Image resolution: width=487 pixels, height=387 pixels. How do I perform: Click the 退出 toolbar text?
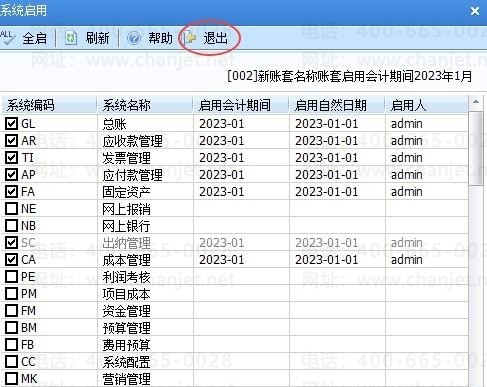[x=215, y=38]
